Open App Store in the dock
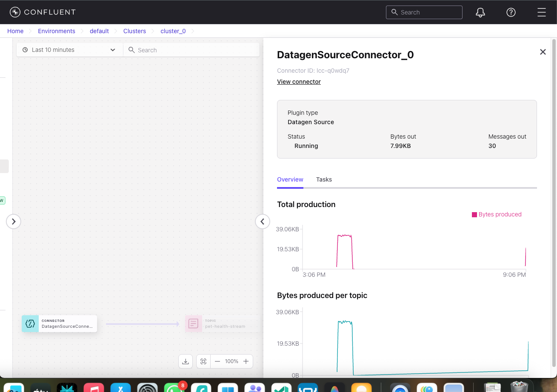The image size is (557, 392). point(120,387)
